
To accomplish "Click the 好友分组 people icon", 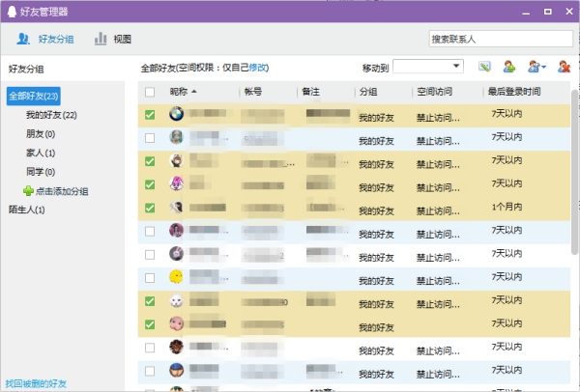I will [23, 39].
